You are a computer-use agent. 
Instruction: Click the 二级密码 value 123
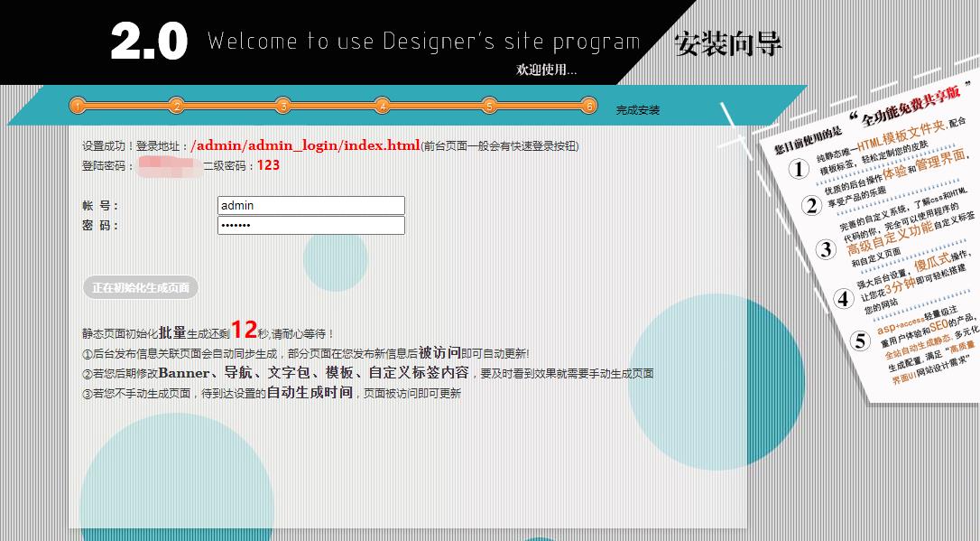coord(268,165)
